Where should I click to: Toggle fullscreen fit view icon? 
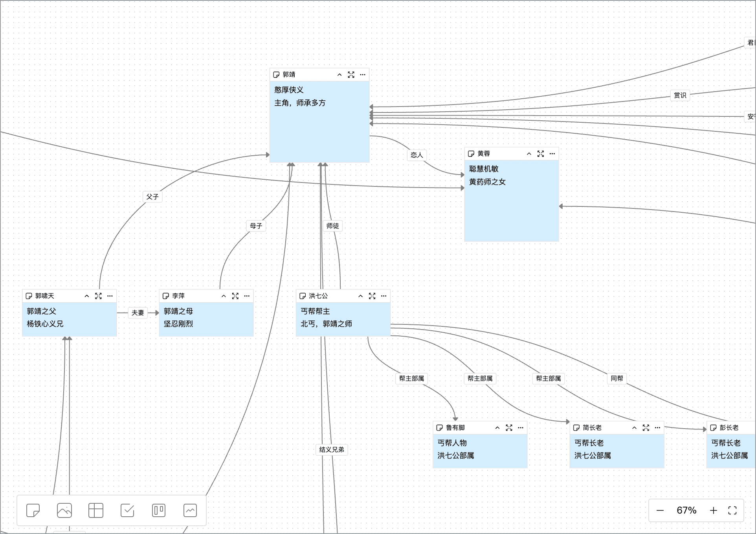point(732,510)
